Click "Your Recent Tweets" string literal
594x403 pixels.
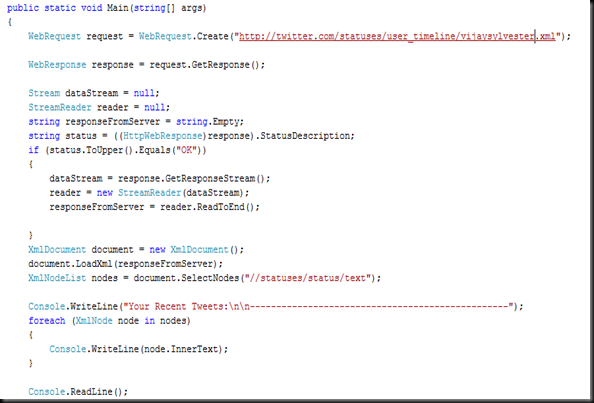319,306
